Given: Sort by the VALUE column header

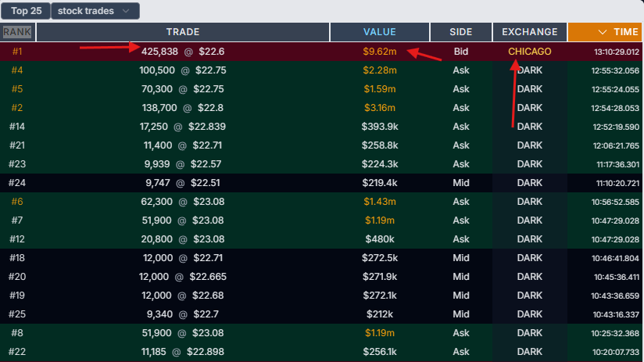Looking at the screenshot, I should coord(380,32).
